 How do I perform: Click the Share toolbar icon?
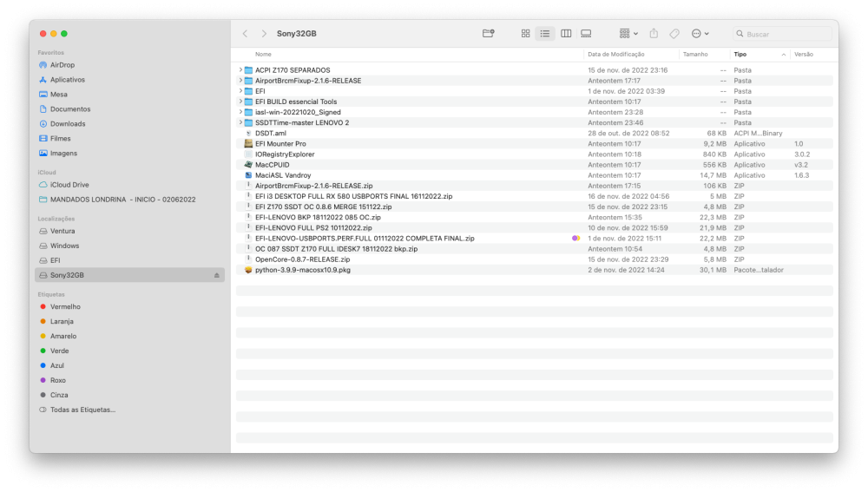pyautogui.click(x=654, y=34)
